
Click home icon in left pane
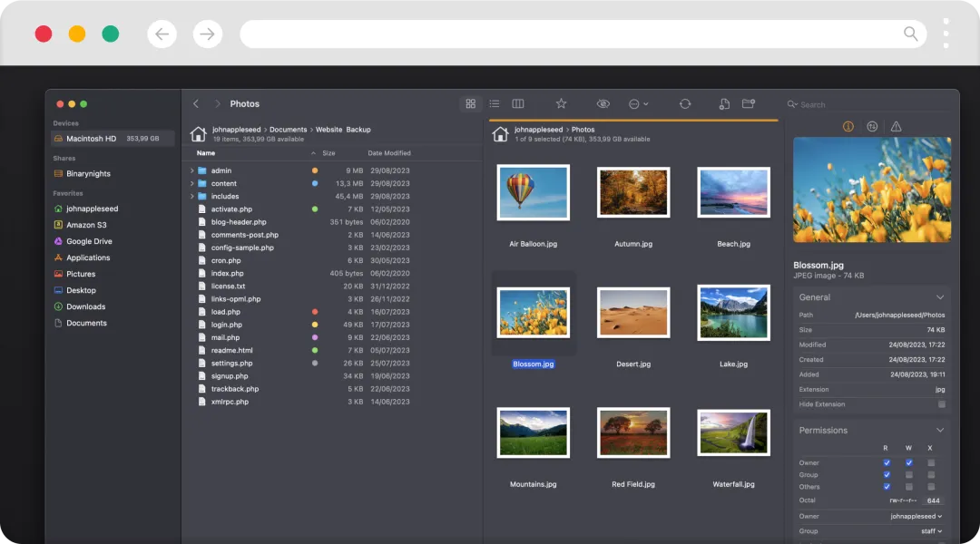tap(198, 133)
